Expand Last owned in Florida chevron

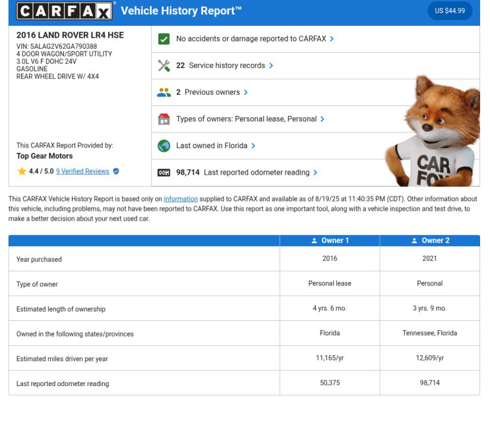[x=253, y=146]
